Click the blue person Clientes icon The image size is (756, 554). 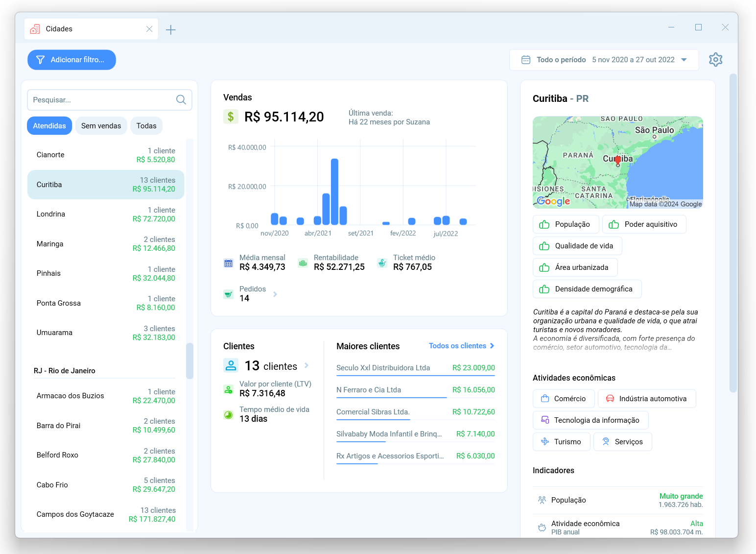tap(231, 365)
